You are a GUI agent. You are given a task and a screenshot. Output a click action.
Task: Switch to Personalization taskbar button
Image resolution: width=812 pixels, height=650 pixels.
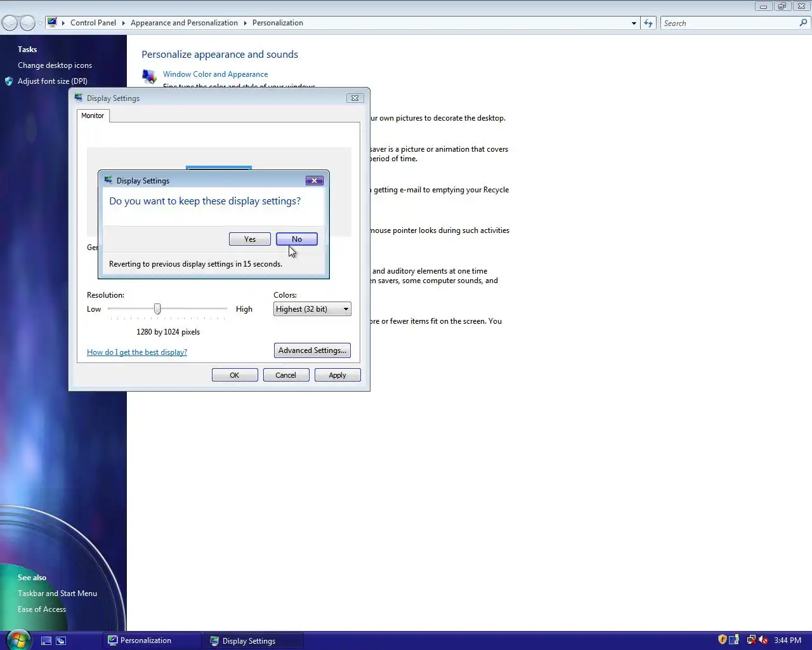click(151, 640)
